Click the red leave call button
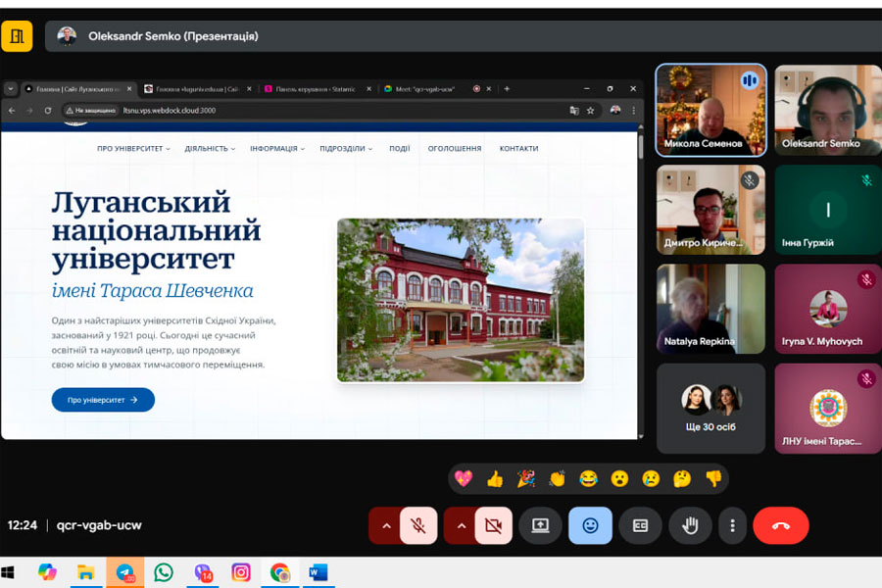 click(x=780, y=525)
